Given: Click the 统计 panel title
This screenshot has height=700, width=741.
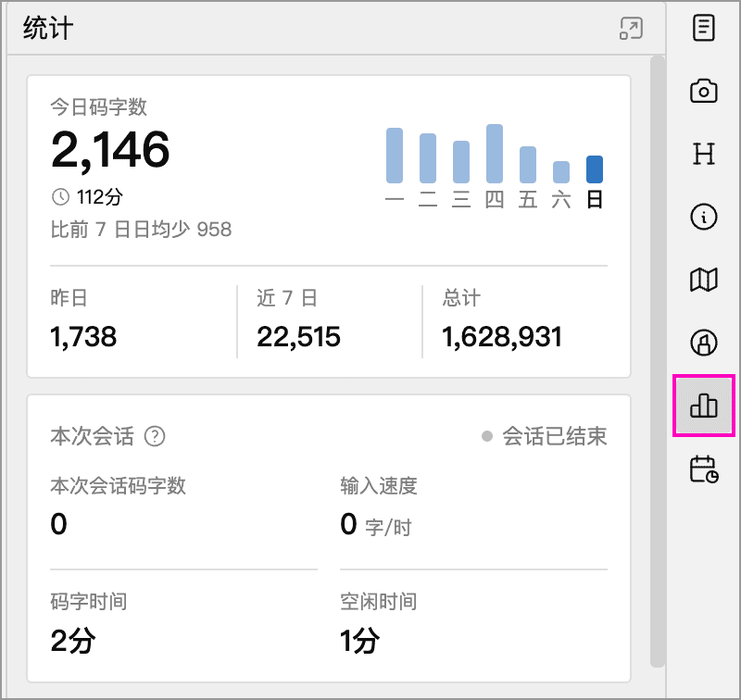Looking at the screenshot, I should [x=48, y=28].
